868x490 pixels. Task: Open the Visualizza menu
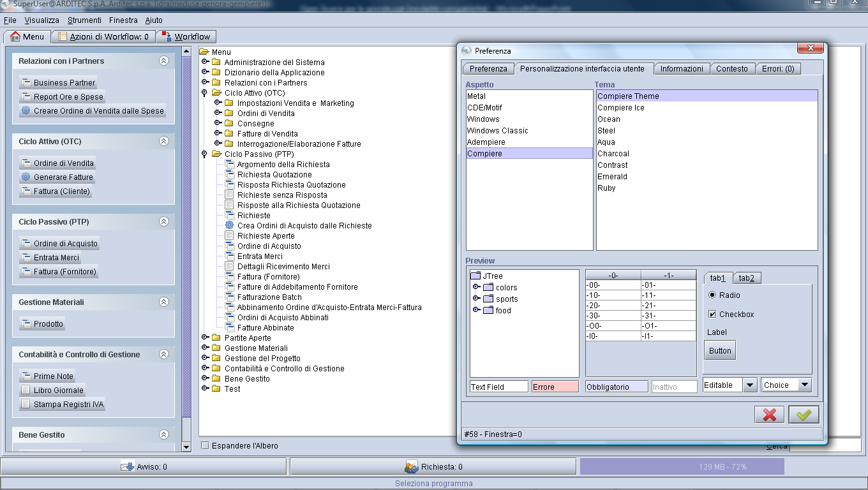click(41, 20)
